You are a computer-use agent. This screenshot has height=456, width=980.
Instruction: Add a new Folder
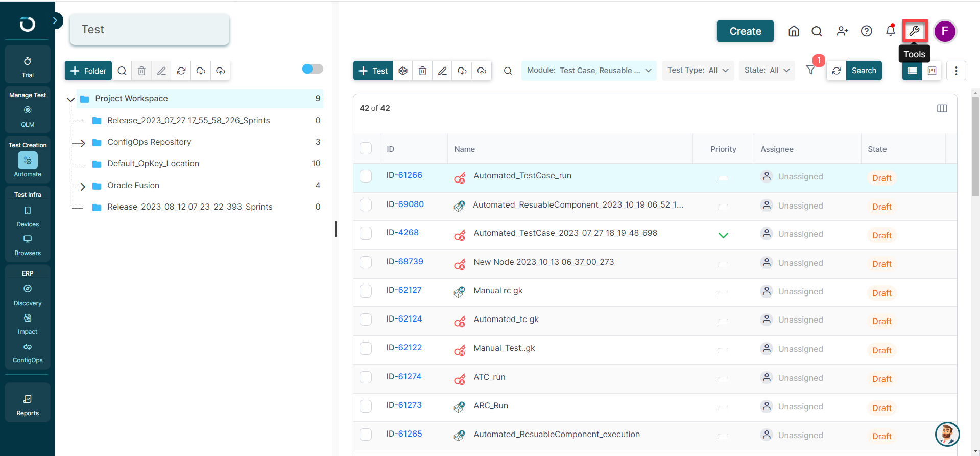click(88, 71)
